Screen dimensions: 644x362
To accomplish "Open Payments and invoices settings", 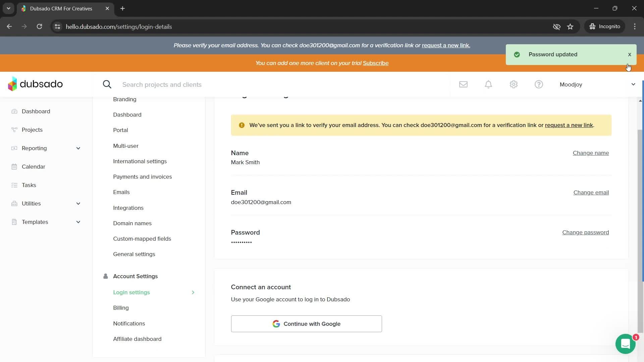I will click(142, 177).
